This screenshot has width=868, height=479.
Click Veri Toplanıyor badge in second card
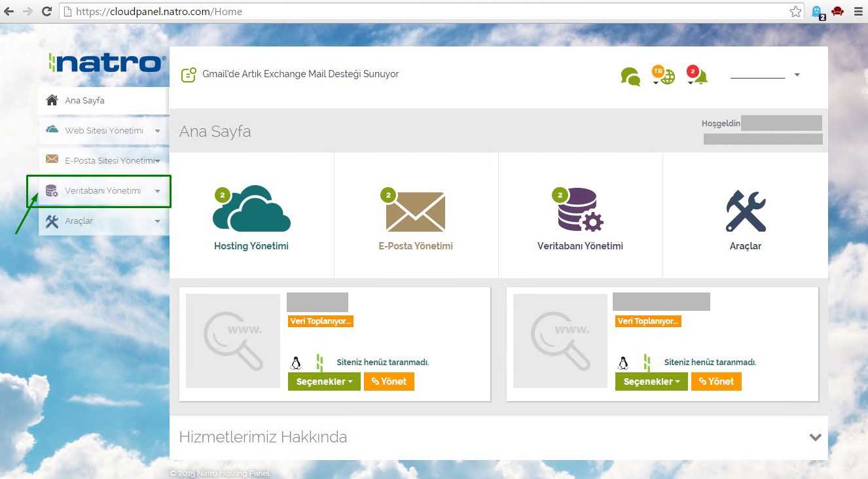[x=648, y=321]
